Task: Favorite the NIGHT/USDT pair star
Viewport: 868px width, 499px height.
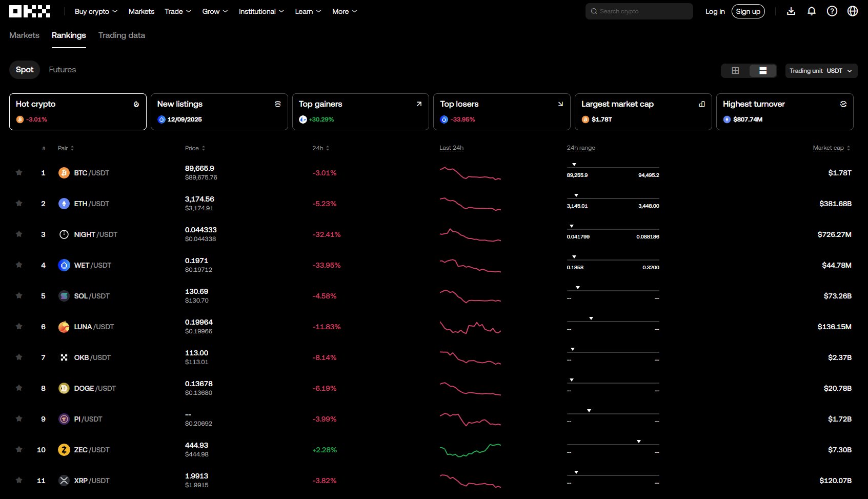Action: click(19, 234)
